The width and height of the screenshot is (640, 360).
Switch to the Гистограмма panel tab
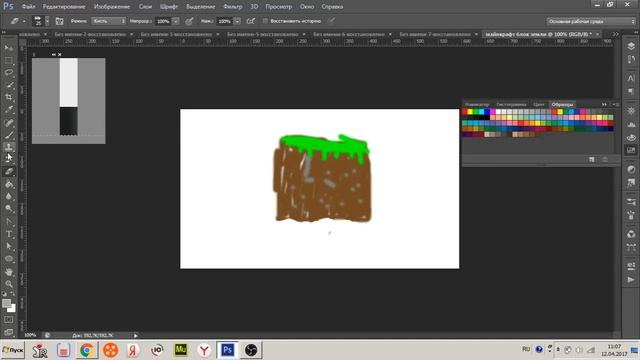tap(511, 104)
